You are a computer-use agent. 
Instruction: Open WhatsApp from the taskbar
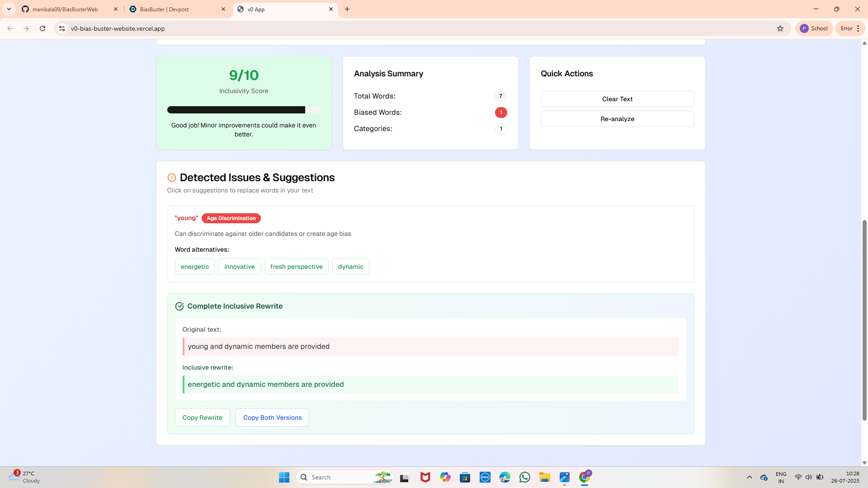[x=524, y=477]
